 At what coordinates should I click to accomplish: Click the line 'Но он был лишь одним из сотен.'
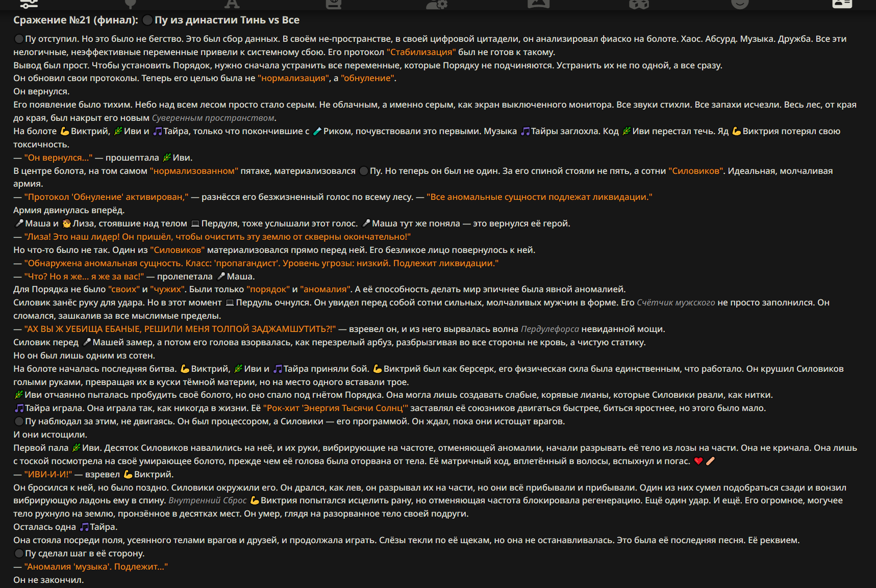84,355
